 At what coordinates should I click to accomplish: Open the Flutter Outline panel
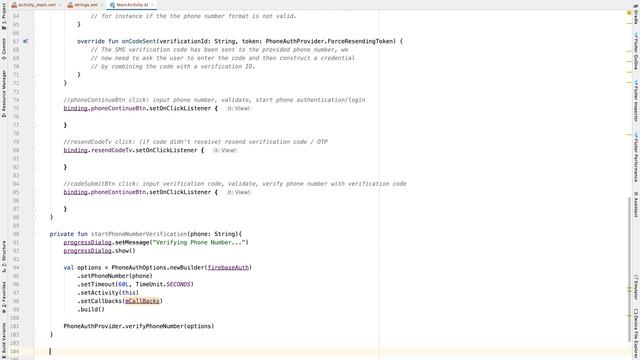[636, 51]
